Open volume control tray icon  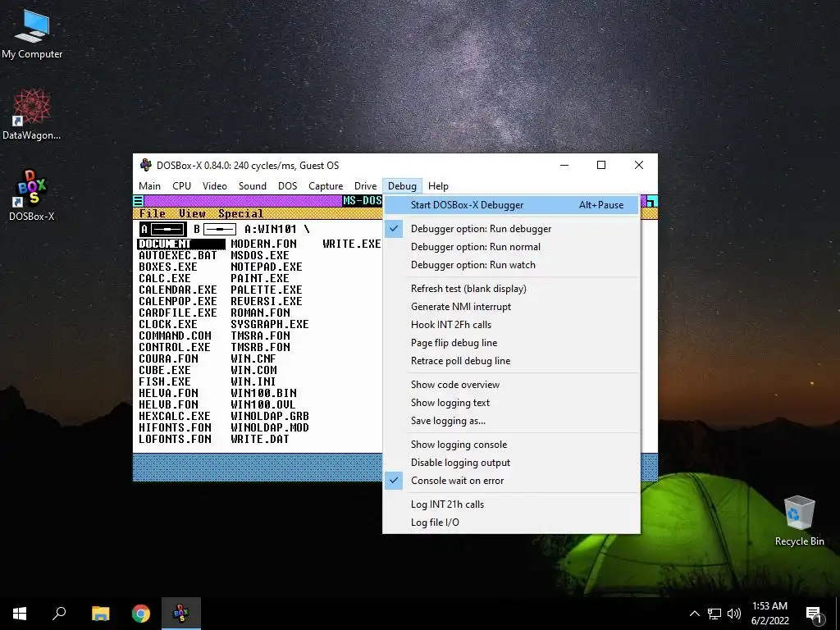pos(734,614)
